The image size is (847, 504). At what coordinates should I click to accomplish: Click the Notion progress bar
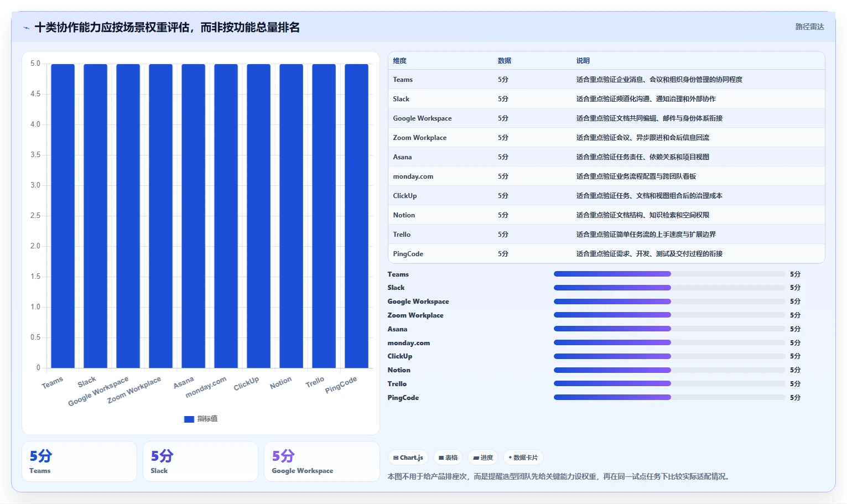(669, 370)
